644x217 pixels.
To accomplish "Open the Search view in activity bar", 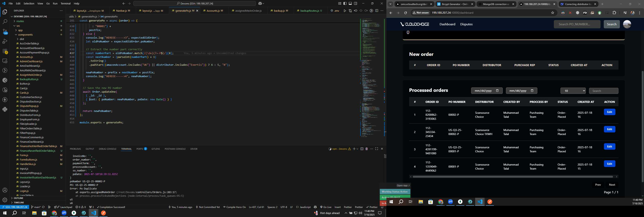I will [x=5, y=22].
